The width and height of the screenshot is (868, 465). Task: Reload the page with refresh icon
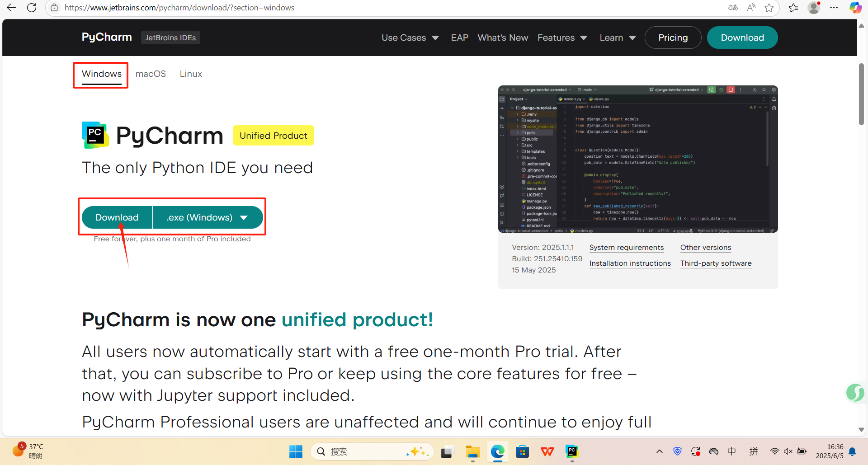(32, 8)
